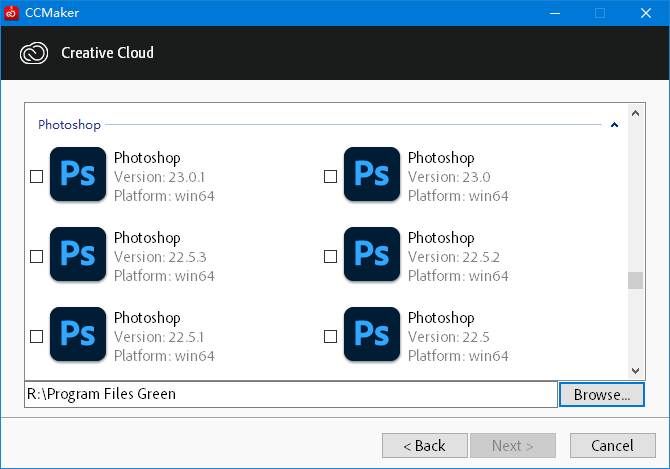Image resolution: width=670 pixels, height=469 pixels.
Task: Collapse the Photoshop section with chevron
Action: pos(614,125)
